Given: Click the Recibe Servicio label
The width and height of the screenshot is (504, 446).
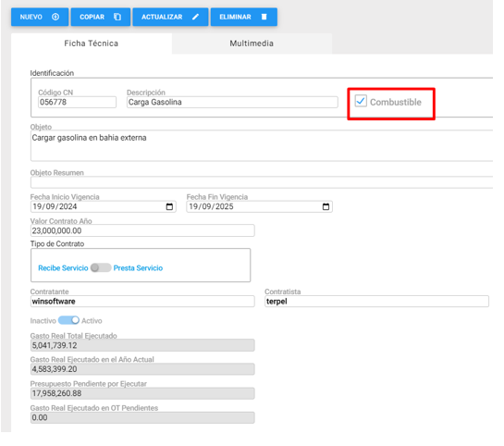Looking at the screenshot, I should coord(63,267).
